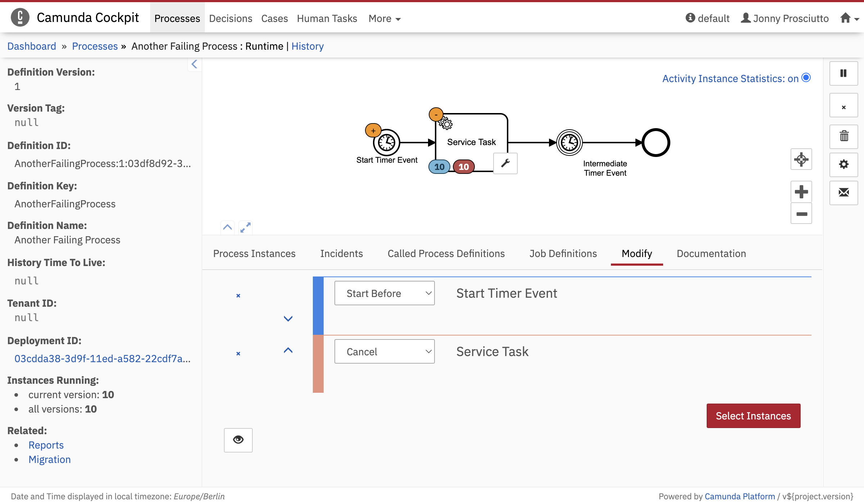
Task: Collapse the diagram panel with up chevron
Action: pos(228,227)
